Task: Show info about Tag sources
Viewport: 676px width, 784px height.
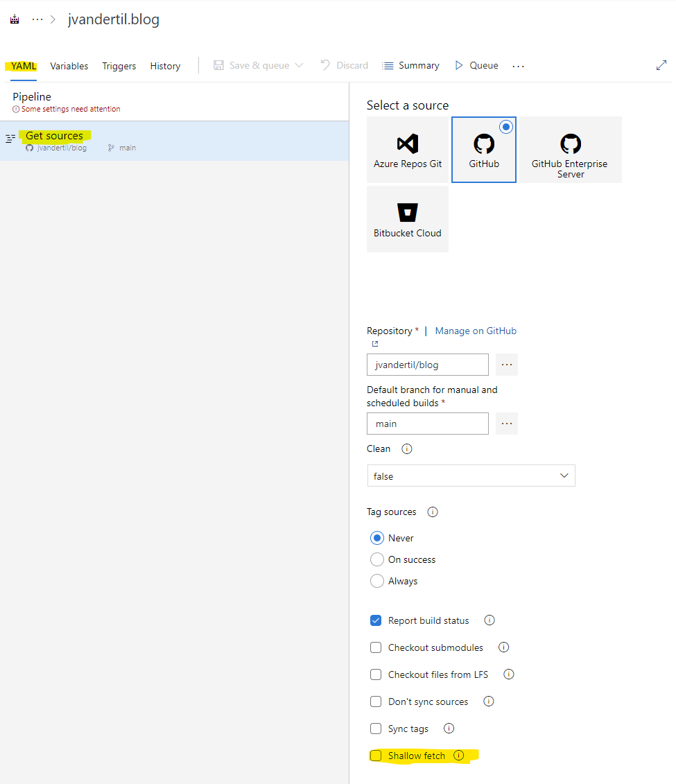Action: pos(433,512)
